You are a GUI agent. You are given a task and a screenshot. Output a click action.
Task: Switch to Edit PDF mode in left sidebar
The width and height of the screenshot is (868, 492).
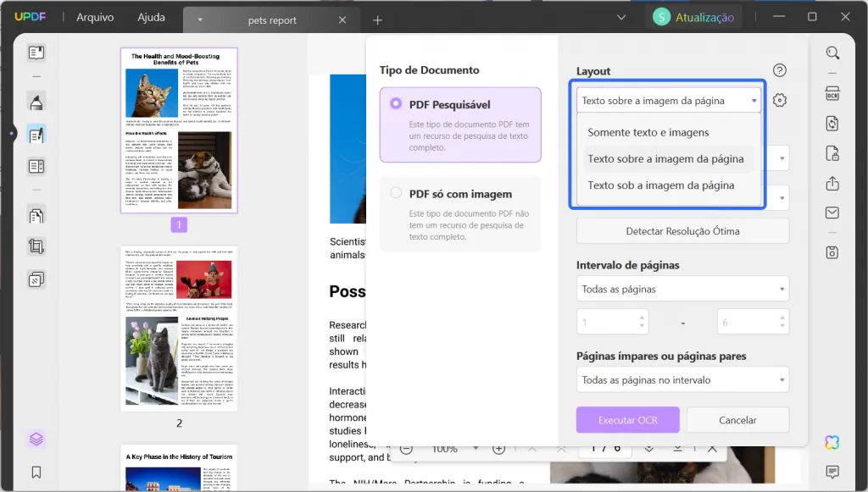tap(36, 134)
